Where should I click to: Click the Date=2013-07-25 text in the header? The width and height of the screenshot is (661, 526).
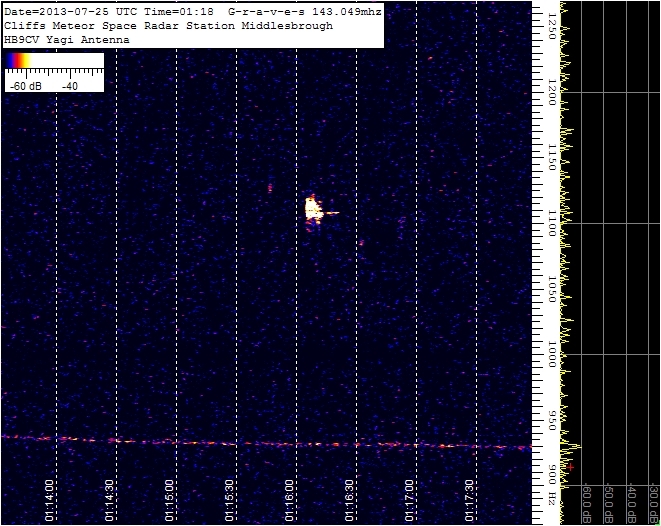(59, 12)
